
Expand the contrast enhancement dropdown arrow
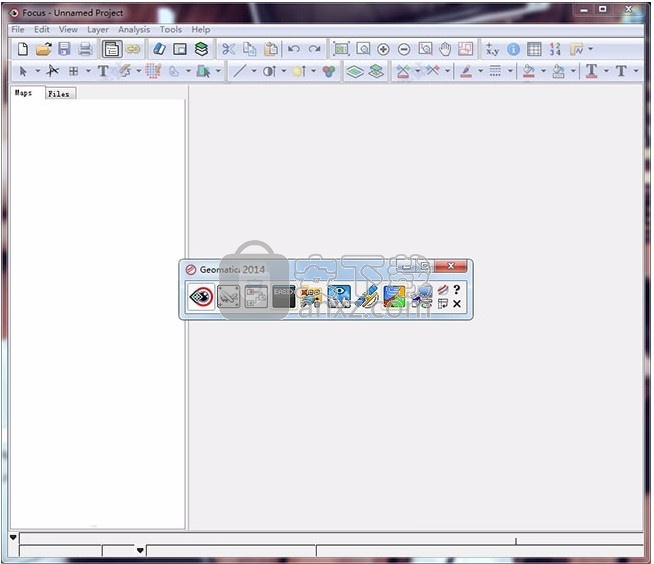pyautogui.click(x=284, y=71)
